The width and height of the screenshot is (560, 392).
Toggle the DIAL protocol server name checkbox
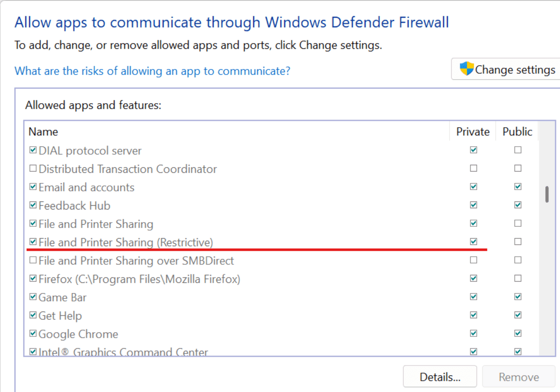coord(33,150)
